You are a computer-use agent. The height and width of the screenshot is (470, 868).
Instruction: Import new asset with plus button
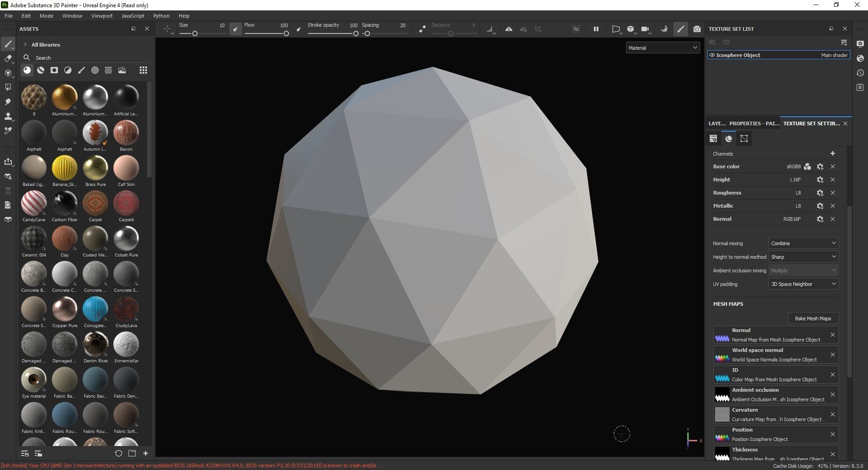146,453
